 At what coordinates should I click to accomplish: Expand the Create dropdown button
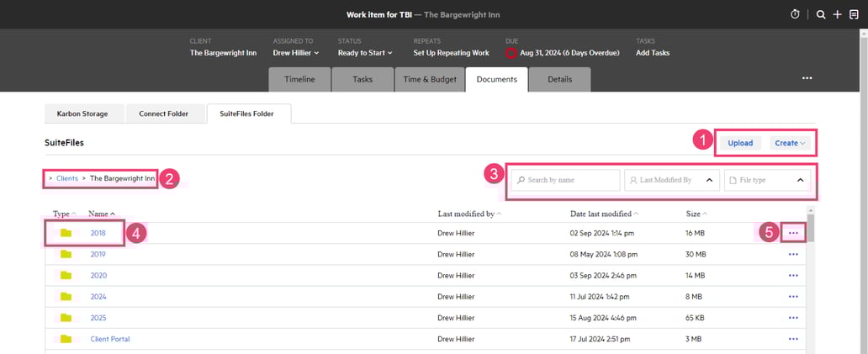pos(790,143)
